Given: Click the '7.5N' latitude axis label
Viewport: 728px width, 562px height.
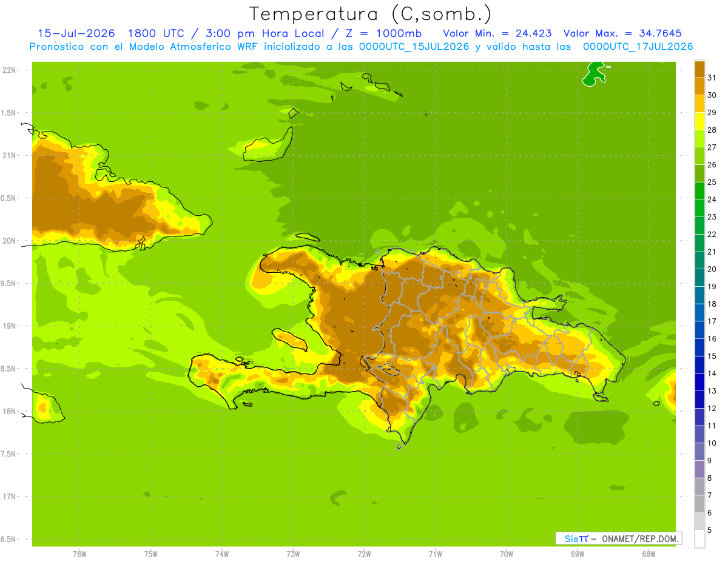Looking at the screenshot, I should tap(9, 454).
